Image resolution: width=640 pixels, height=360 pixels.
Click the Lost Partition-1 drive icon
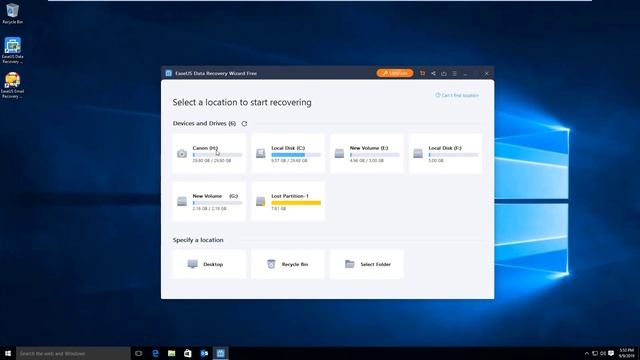[x=260, y=201]
